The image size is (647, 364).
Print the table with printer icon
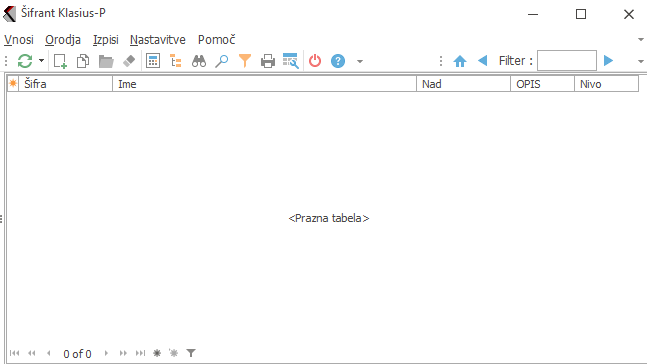pos(268,61)
